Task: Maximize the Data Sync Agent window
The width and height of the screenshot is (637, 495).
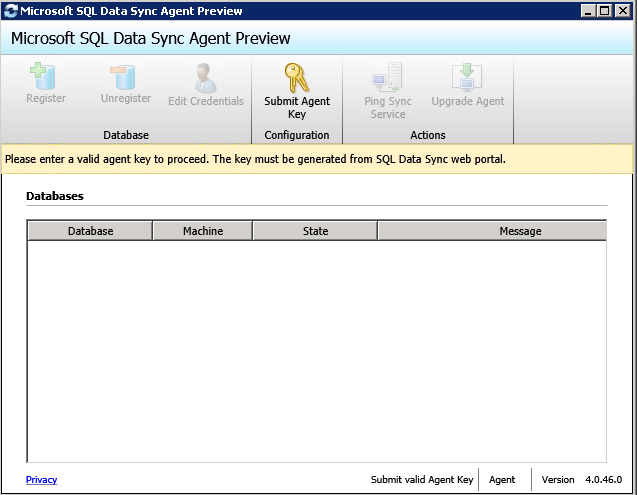Action: [x=604, y=11]
